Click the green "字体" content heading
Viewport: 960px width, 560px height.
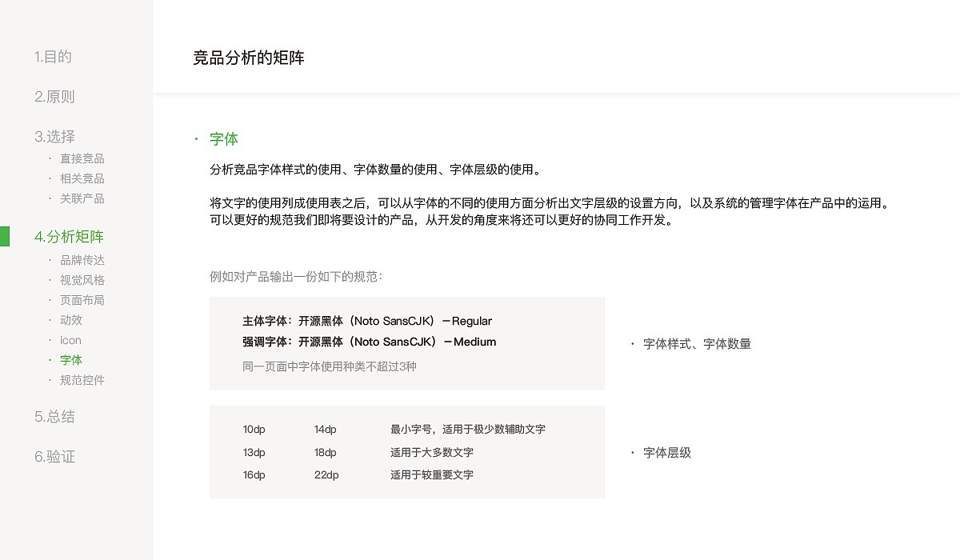point(224,138)
